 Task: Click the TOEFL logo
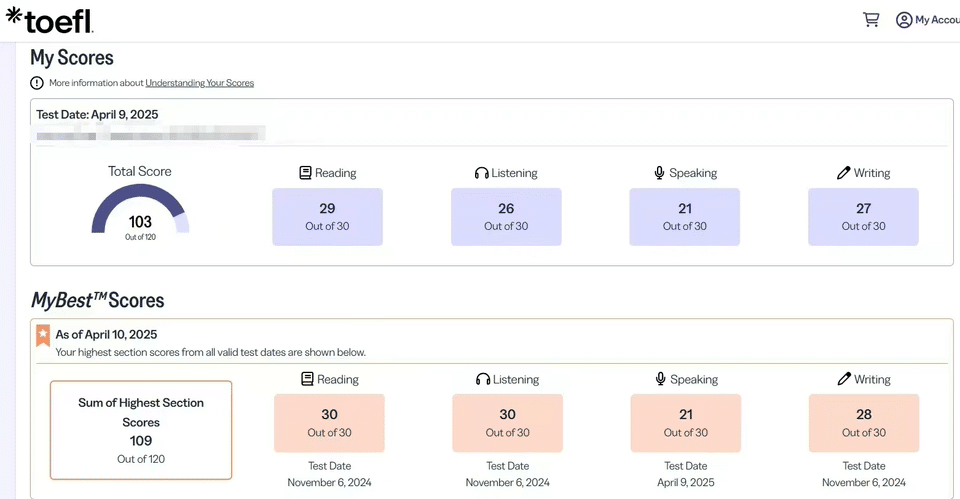49,20
